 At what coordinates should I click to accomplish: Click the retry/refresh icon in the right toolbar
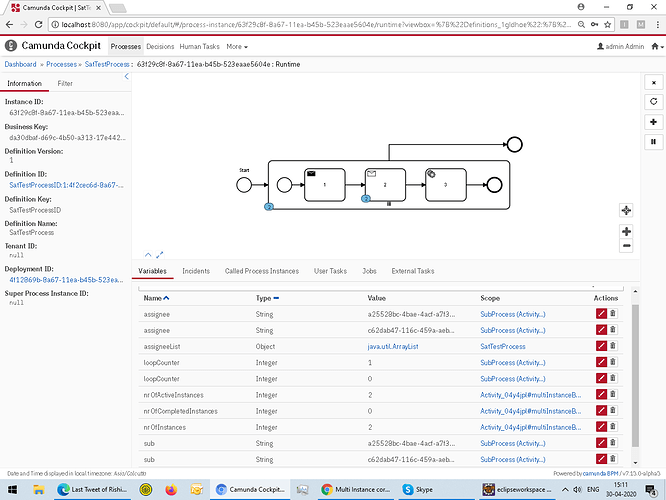coord(654,102)
